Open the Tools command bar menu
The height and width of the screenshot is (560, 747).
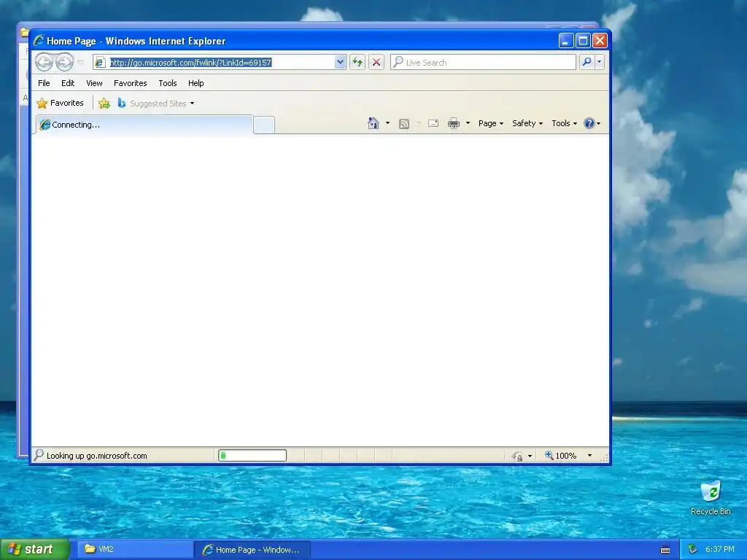tap(564, 123)
